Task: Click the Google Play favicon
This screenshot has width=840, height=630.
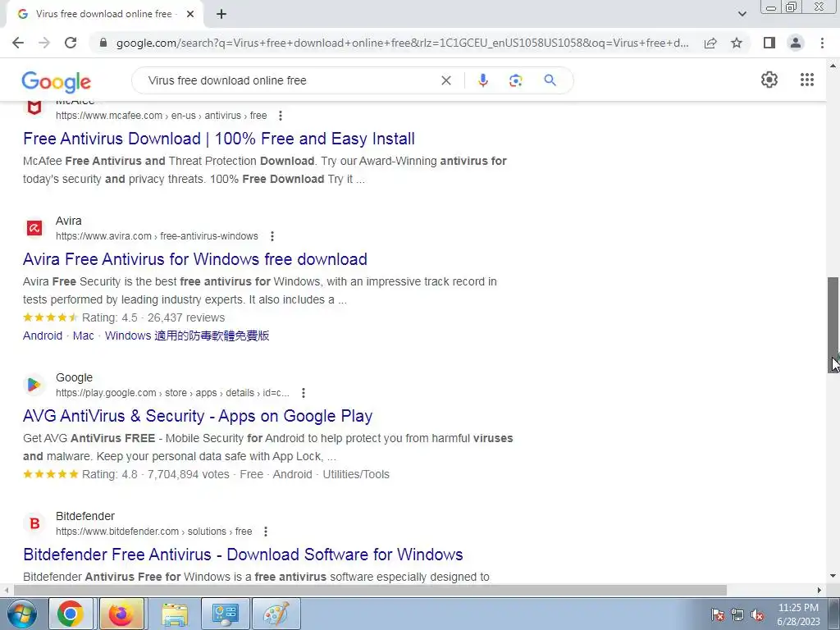Action: (34, 385)
